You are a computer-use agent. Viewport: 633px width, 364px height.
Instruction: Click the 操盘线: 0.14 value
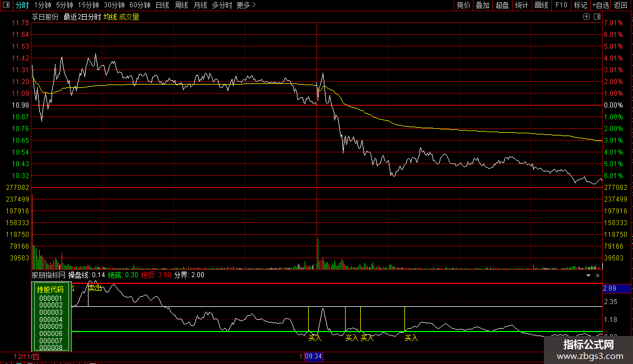tap(86, 275)
